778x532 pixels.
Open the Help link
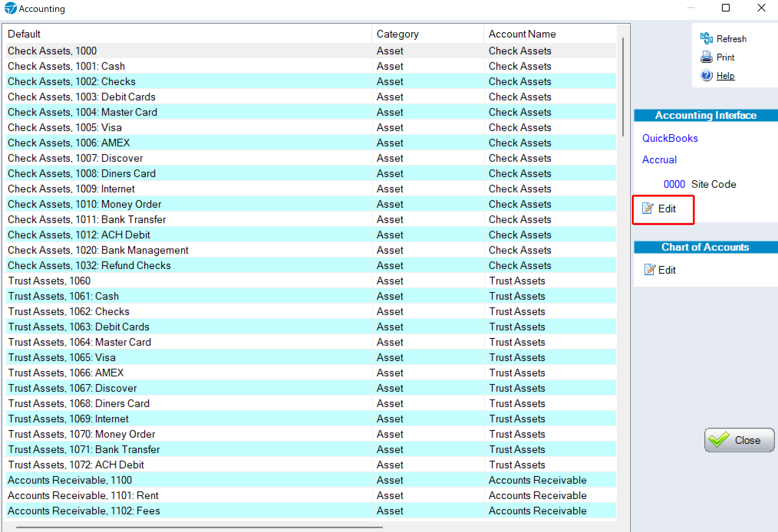click(725, 76)
